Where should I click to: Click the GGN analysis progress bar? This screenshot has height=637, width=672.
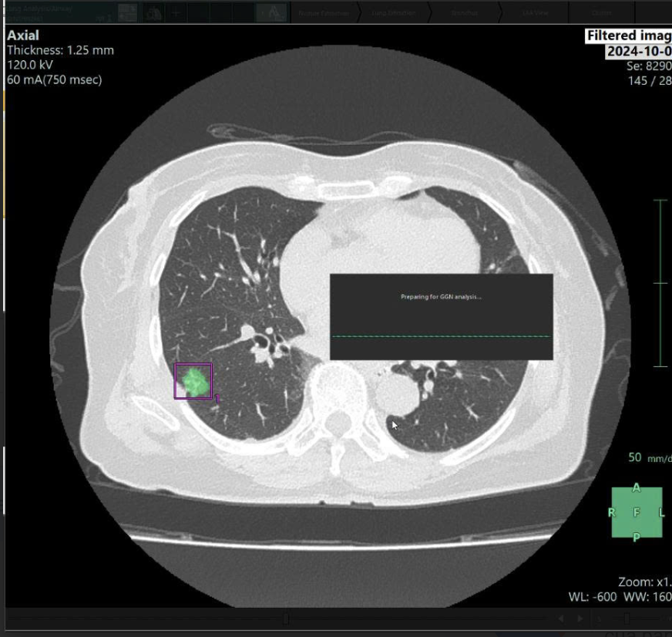pyautogui.click(x=441, y=336)
